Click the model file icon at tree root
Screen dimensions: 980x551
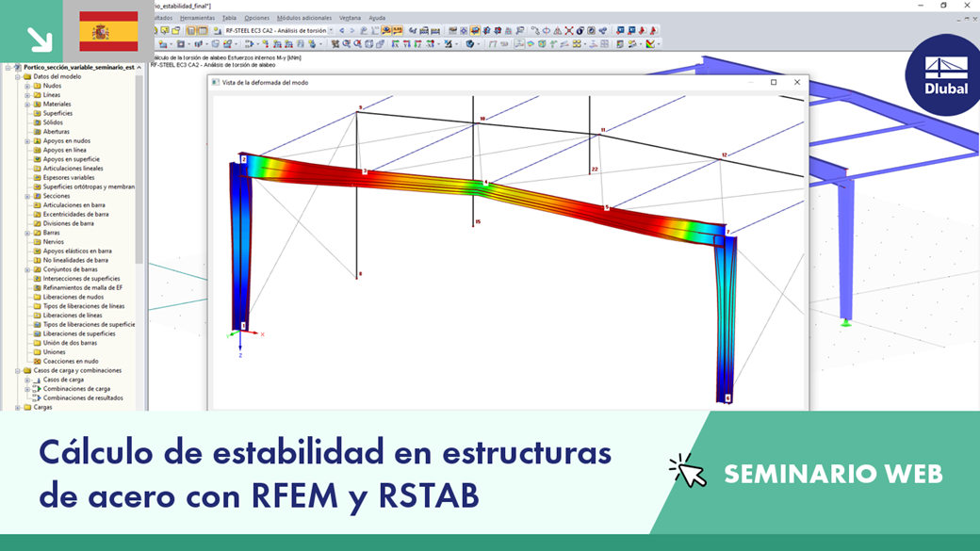[18, 68]
